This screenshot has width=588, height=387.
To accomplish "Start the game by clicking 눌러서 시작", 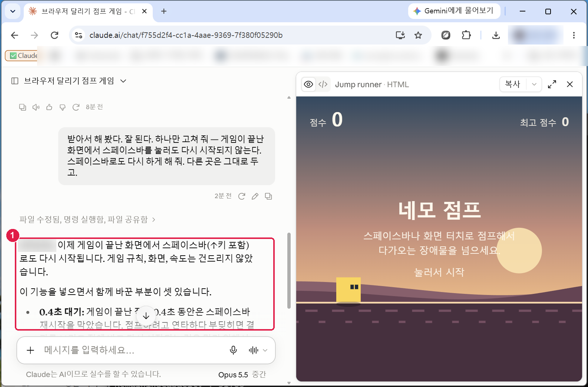I will [x=439, y=272].
